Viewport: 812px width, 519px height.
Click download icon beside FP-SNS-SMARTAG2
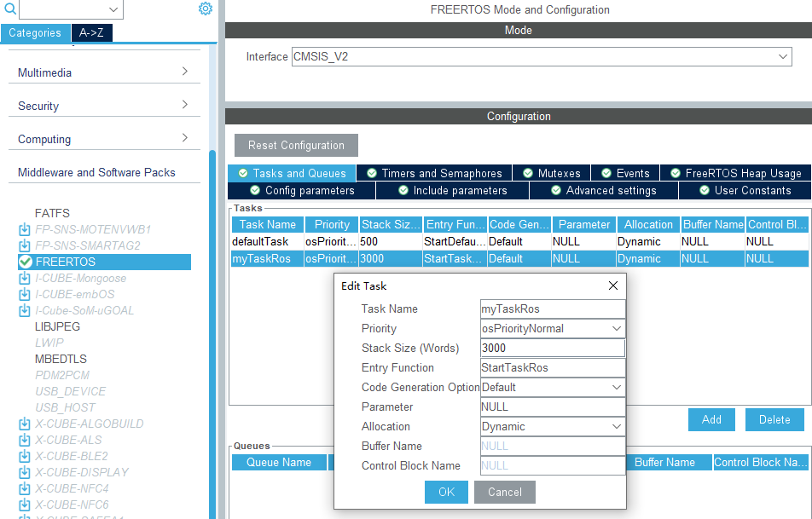click(25, 245)
